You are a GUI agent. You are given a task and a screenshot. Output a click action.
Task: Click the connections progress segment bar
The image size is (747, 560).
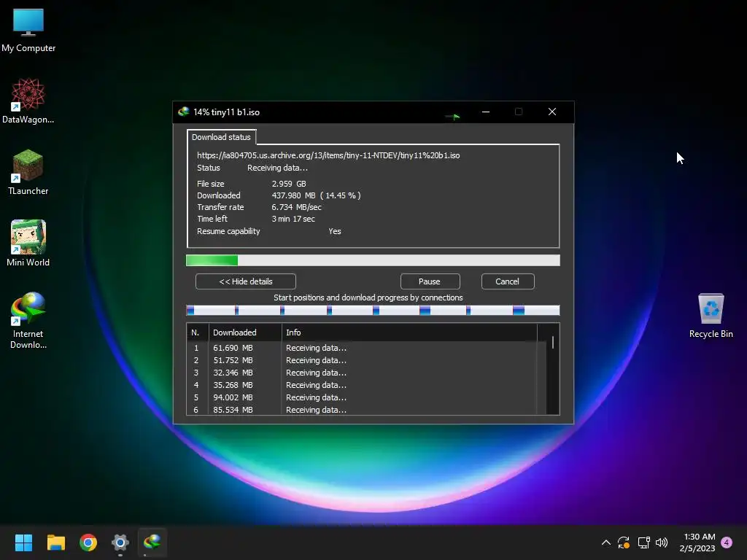373,311
